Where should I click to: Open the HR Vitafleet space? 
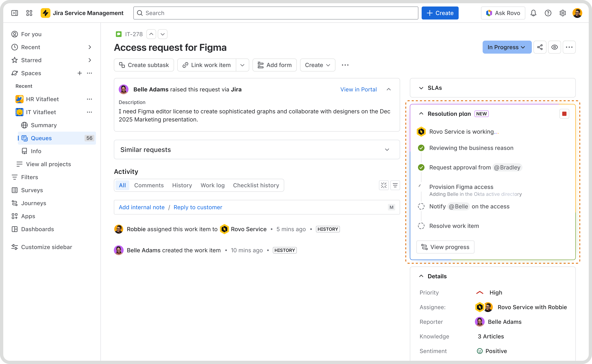click(x=37, y=99)
